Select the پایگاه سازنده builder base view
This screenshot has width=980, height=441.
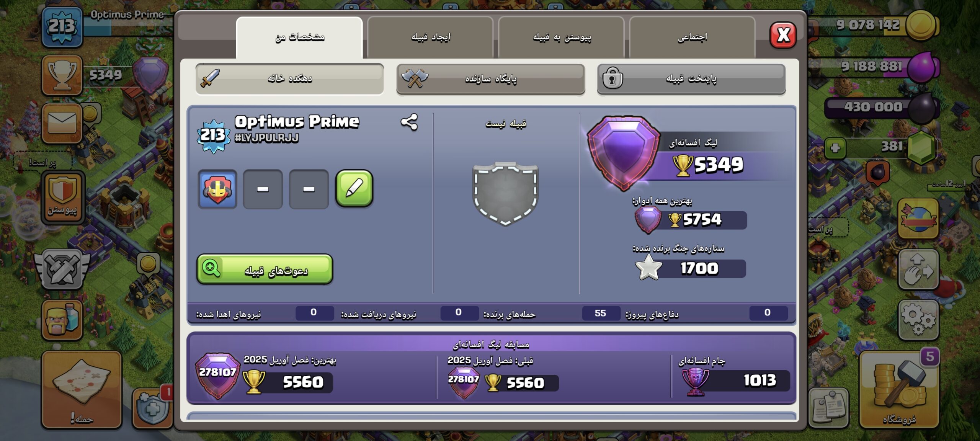click(x=490, y=79)
